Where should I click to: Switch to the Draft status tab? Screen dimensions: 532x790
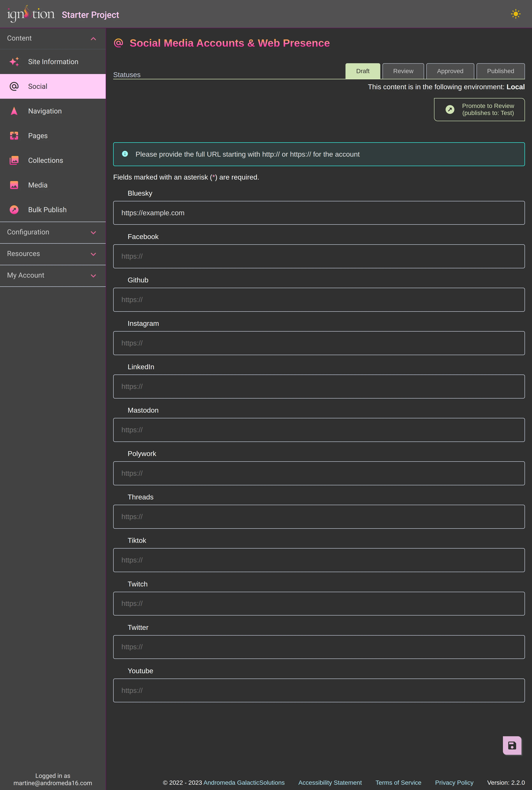(363, 71)
